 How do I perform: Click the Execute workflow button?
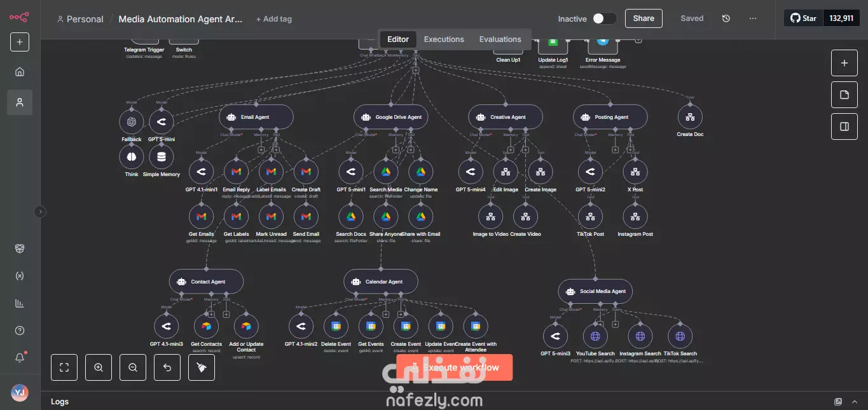coord(454,367)
